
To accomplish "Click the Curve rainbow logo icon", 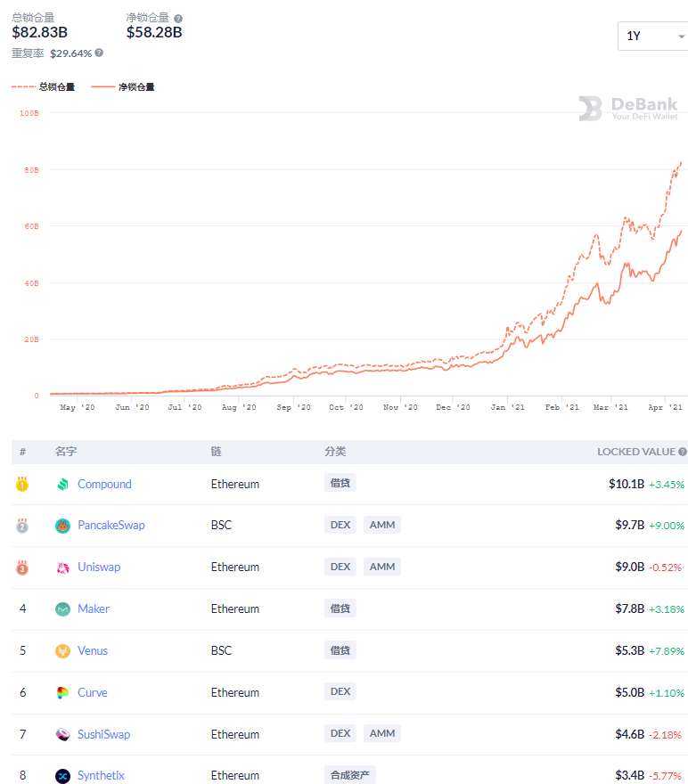I will (x=62, y=692).
